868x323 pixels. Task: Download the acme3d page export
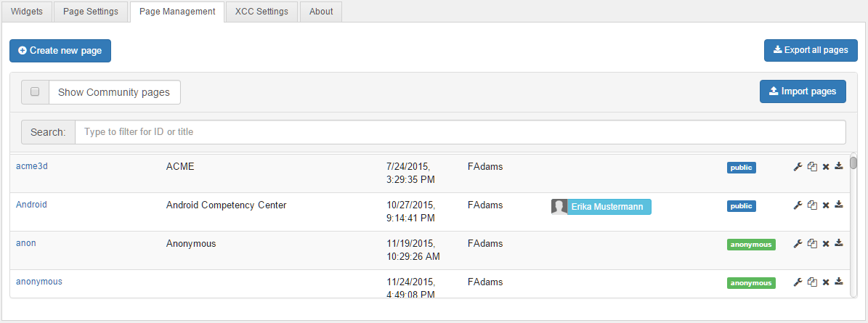tap(839, 167)
